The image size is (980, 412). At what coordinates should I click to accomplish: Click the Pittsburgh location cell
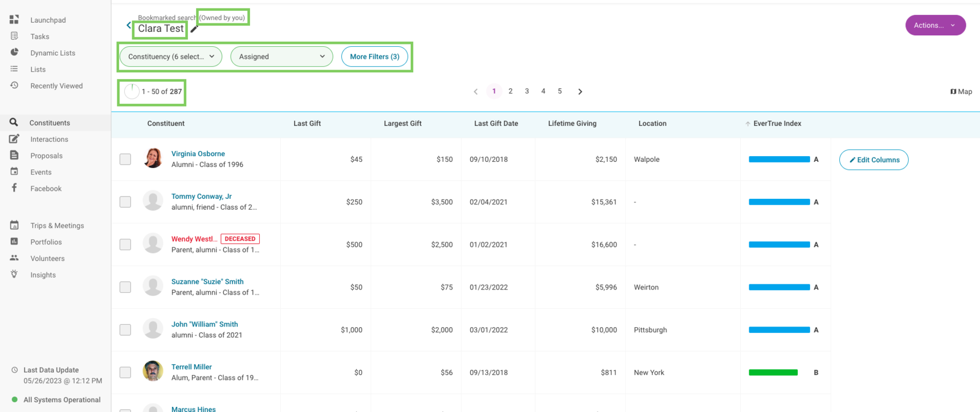[x=650, y=330]
